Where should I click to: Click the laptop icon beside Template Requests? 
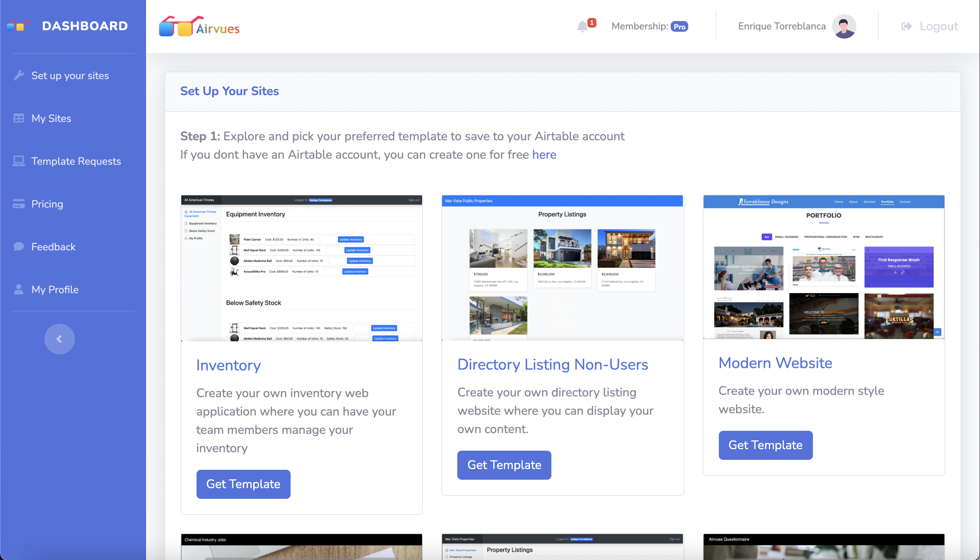[18, 161]
